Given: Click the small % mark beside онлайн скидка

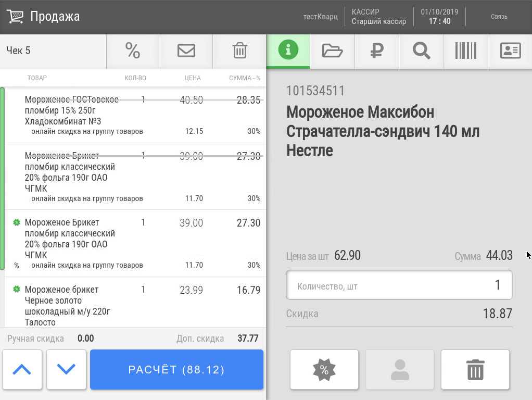Looking at the screenshot, I should pyautogui.click(x=16, y=266).
